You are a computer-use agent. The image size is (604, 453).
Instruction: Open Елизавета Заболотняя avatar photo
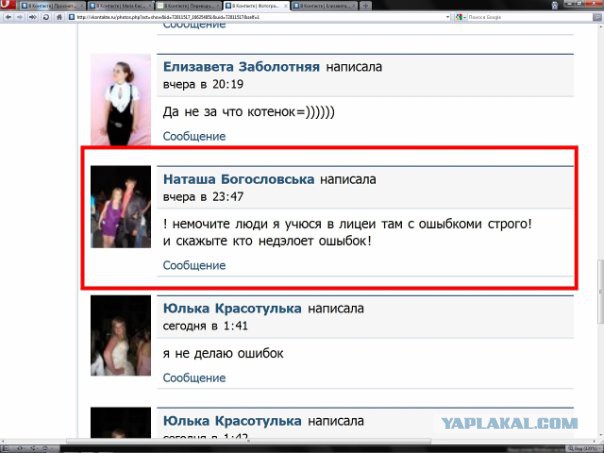pyautogui.click(x=121, y=99)
